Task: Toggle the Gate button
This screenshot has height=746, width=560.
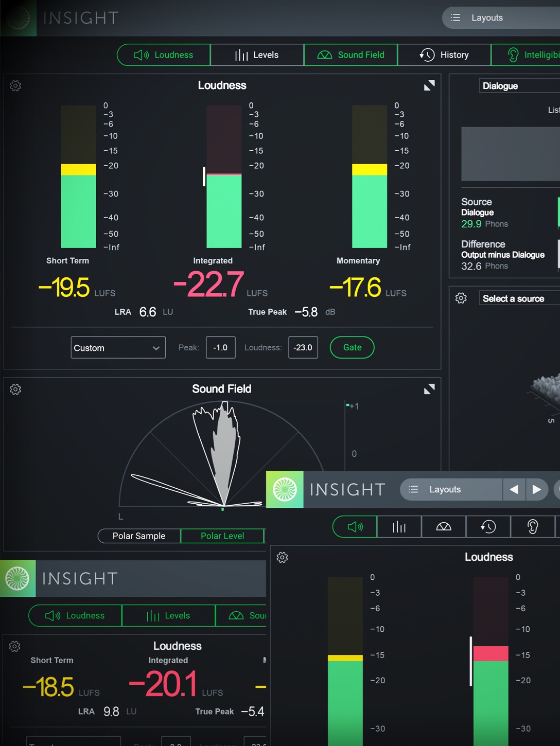Action: click(352, 347)
